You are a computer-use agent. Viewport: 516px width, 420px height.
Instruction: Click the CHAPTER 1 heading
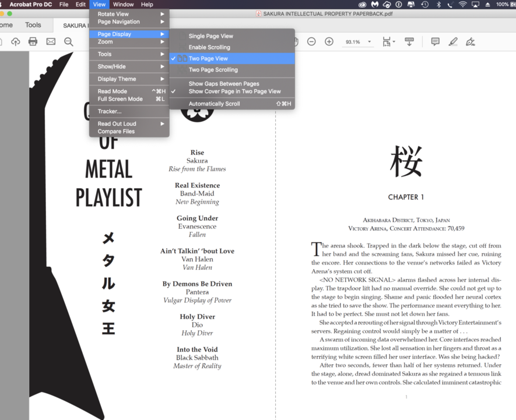tap(406, 197)
